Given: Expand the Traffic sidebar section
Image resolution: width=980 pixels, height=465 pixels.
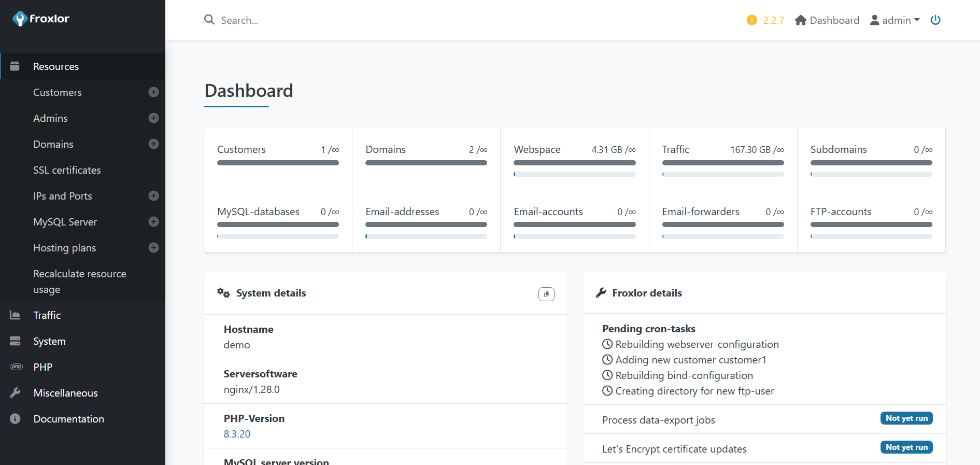Looking at the screenshot, I should click(x=83, y=315).
